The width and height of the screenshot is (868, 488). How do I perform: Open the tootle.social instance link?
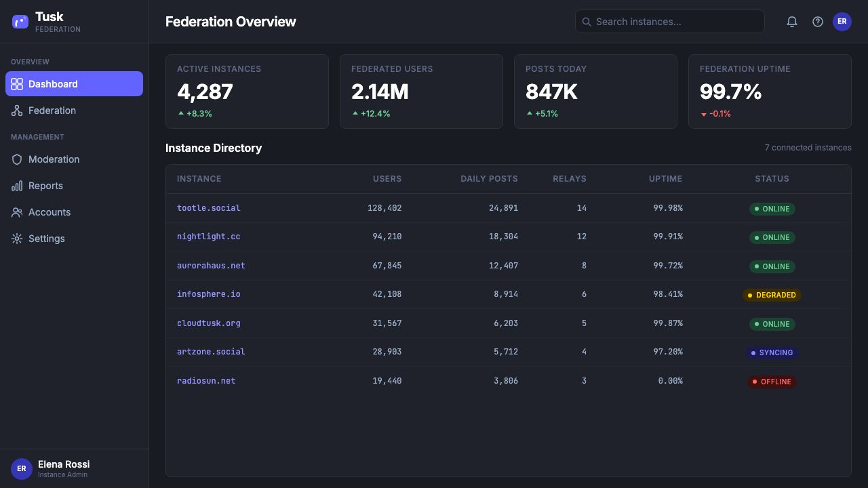[x=209, y=208]
